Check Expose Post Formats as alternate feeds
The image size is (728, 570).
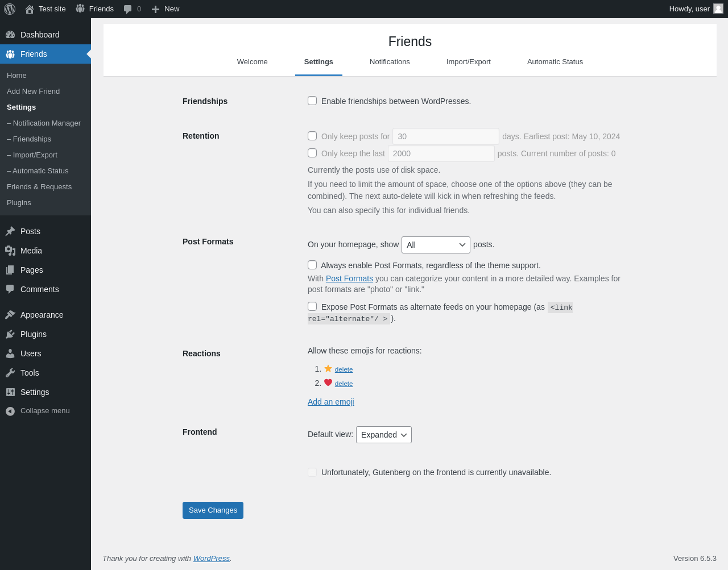click(312, 306)
